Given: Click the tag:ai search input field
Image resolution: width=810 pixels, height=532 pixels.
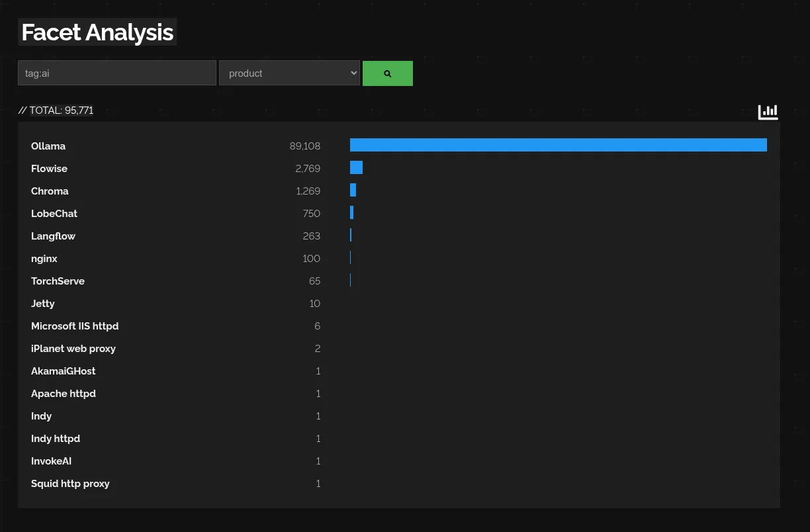Looking at the screenshot, I should [x=117, y=73].
